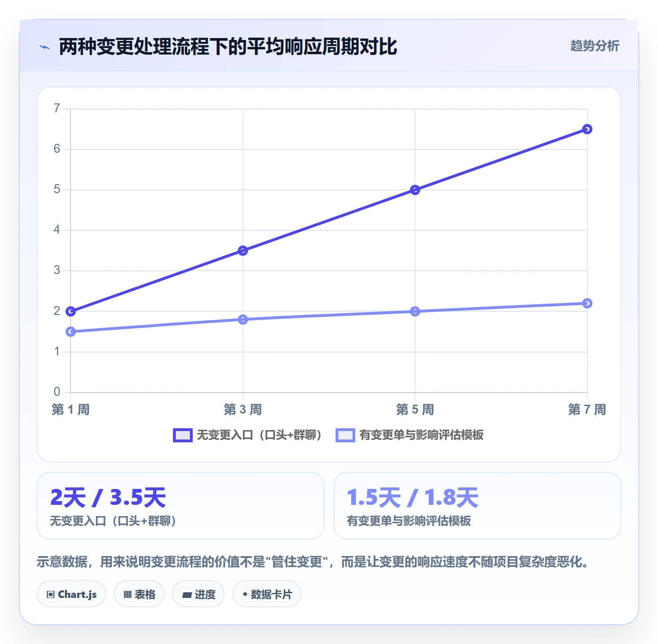Click the dark swatch for 无变更入口 legend
Screen dimensions: 658x644
point(182,435)
